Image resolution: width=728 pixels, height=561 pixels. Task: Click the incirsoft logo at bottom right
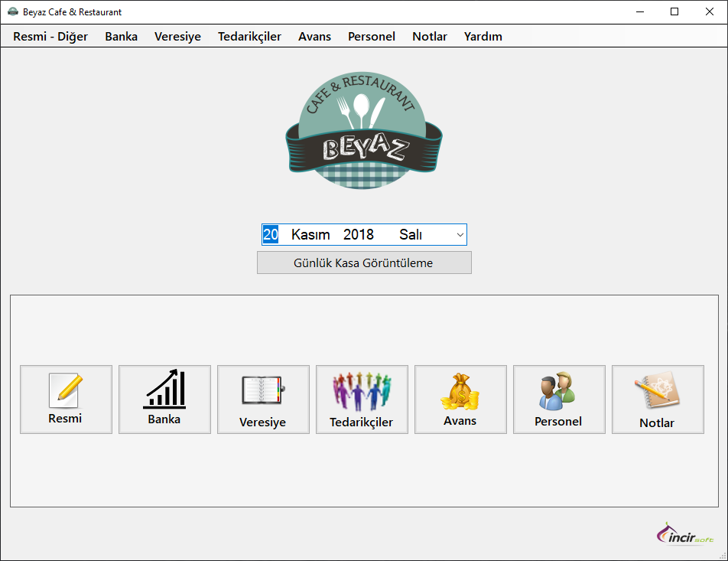(685, 533)
